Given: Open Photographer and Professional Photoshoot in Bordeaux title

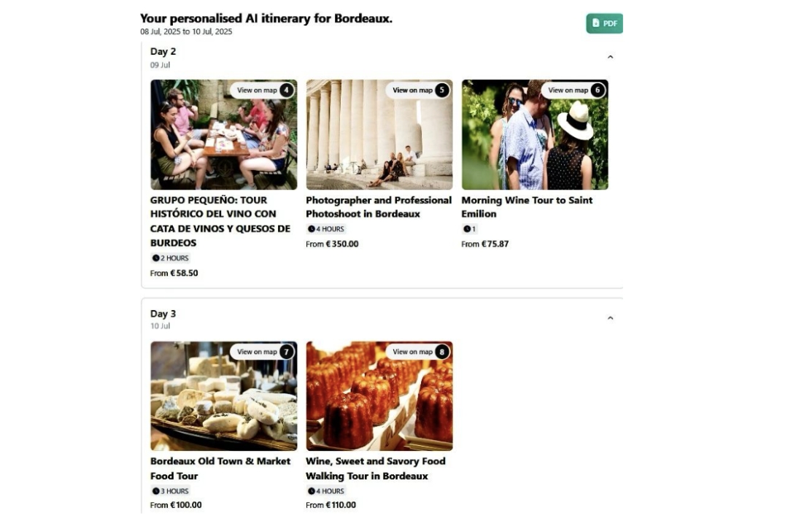Looking at the screenshot, I should click(379, 207).
